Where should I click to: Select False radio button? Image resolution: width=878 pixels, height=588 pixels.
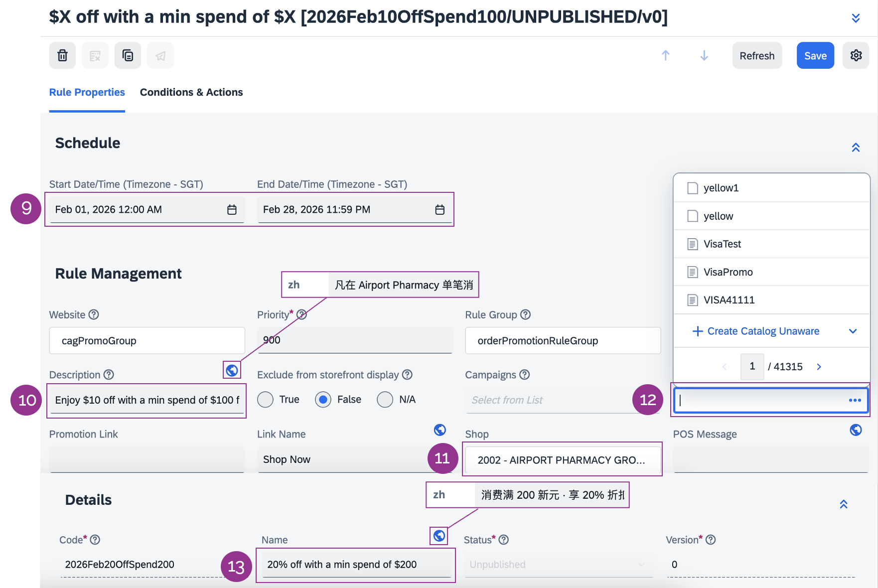(323, 400)
